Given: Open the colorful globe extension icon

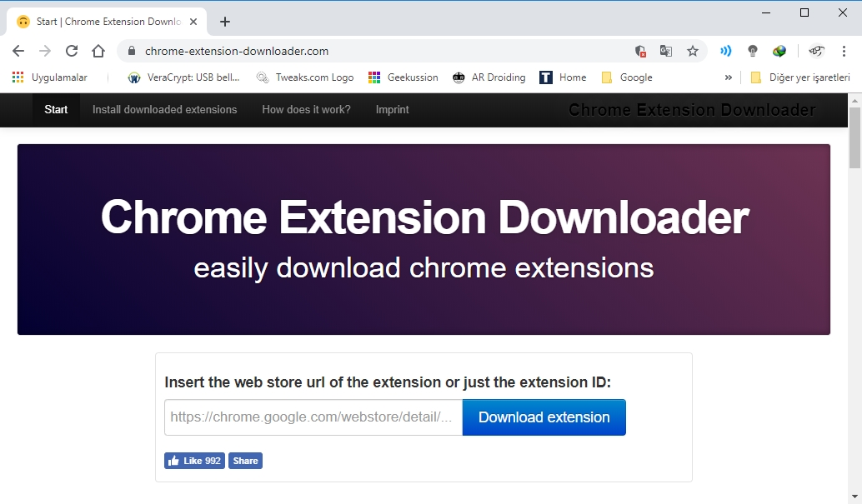Looking at the screenshot, I should pos(779,51).
